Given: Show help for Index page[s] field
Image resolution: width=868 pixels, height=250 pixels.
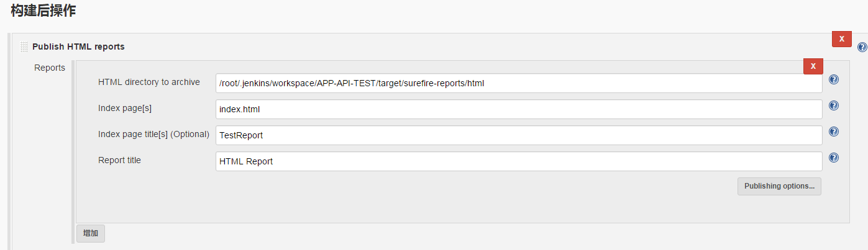Looking at the screenshot, I should pos(834,105).
